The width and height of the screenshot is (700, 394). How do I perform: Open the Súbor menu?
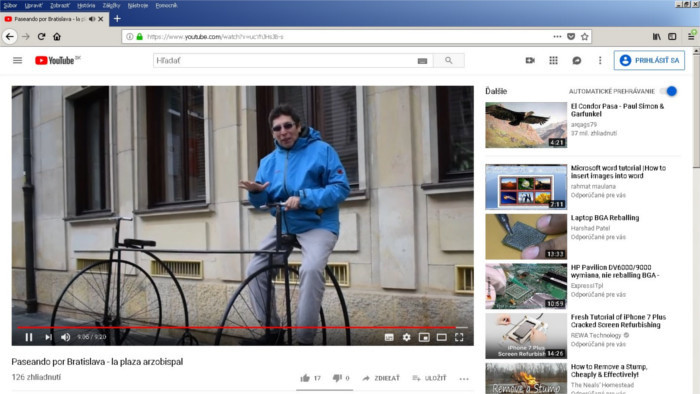click(x=10, y=5)
